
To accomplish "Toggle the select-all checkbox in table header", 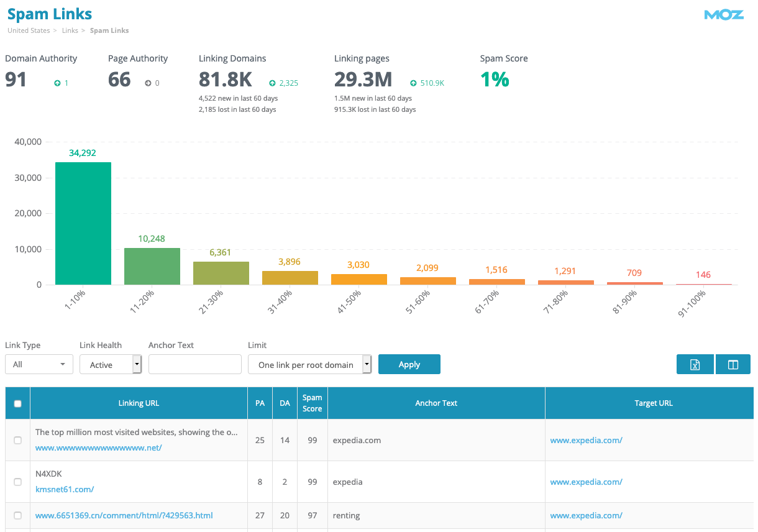I will [17, 403].
